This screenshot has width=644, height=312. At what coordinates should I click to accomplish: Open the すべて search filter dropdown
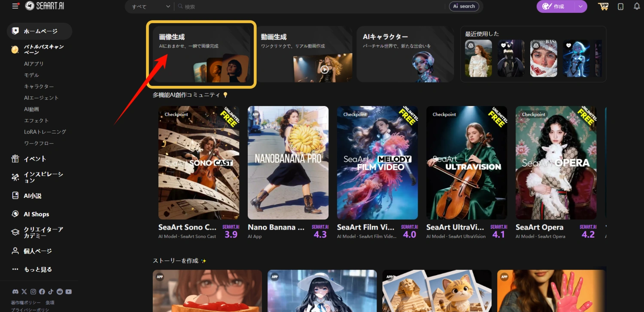pyautogui.click(x=149, y=6)
